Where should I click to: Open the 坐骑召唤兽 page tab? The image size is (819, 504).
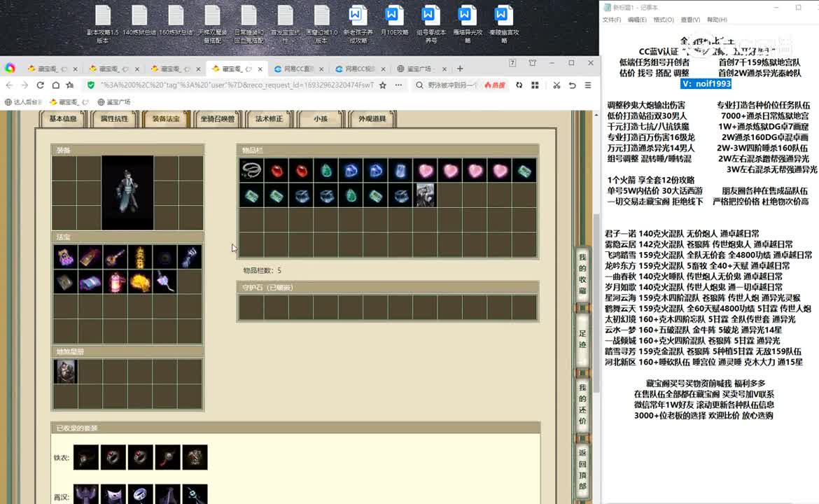click(217, 118)
